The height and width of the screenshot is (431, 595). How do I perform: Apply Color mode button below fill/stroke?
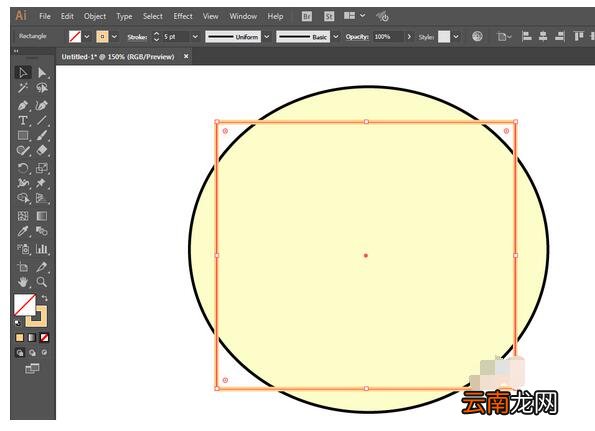coord(20,337)
